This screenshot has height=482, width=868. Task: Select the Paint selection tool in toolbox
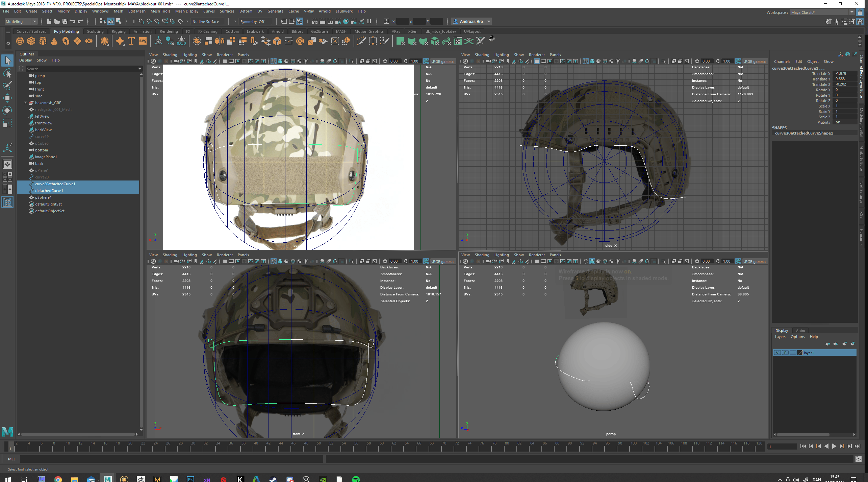[7, 85]
